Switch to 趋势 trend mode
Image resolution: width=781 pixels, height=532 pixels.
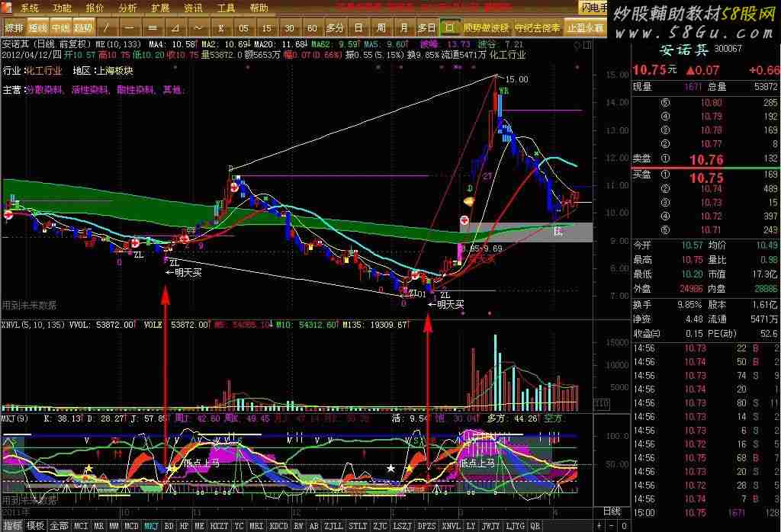tap(83, 28)
